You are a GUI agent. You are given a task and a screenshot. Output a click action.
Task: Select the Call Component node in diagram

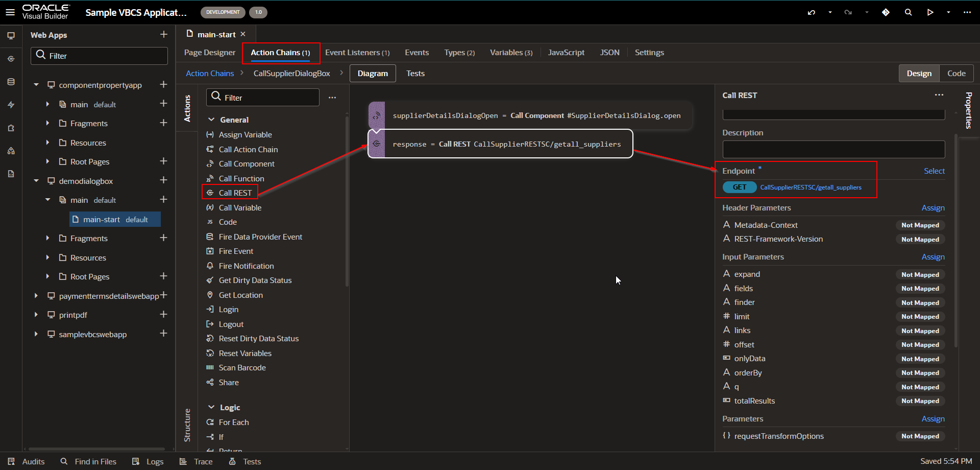[531, 115]
